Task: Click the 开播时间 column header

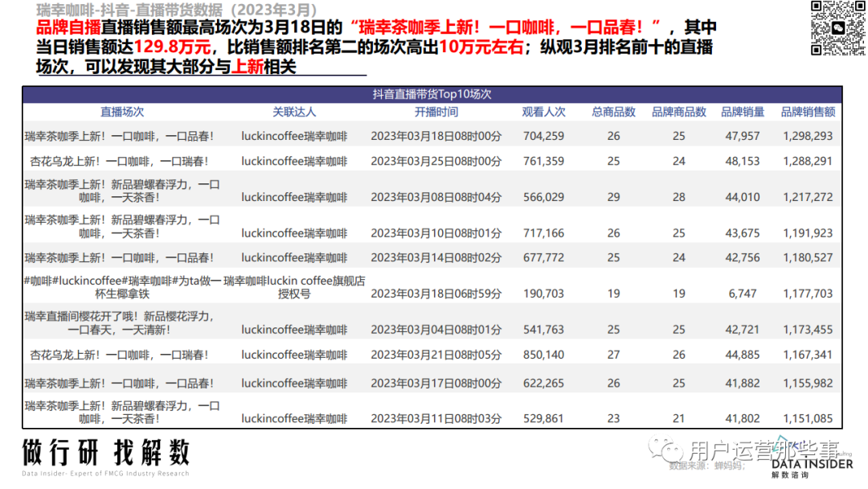Action: (x=436, y=112)
